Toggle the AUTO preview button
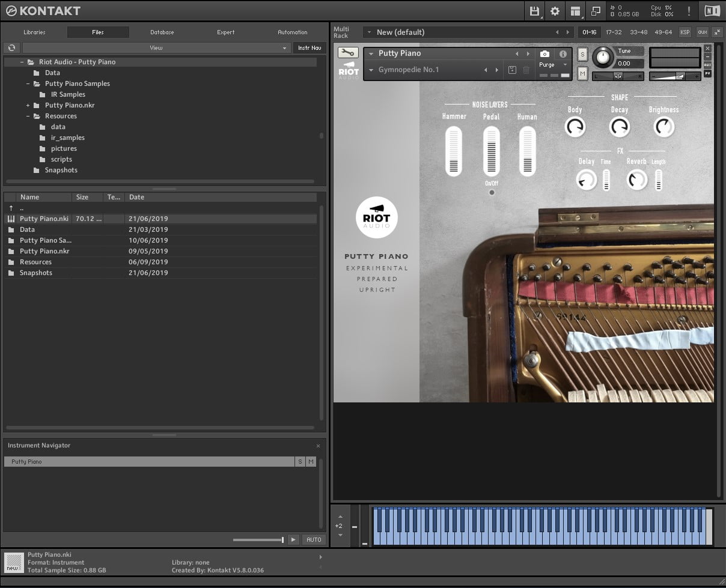726x588 pixels. pos(314,540)
